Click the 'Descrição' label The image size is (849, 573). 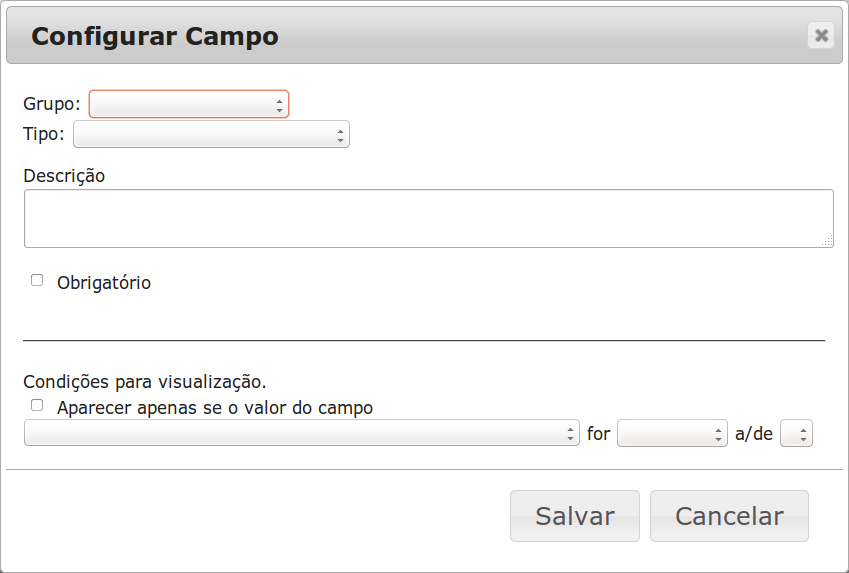coord(64,176)
